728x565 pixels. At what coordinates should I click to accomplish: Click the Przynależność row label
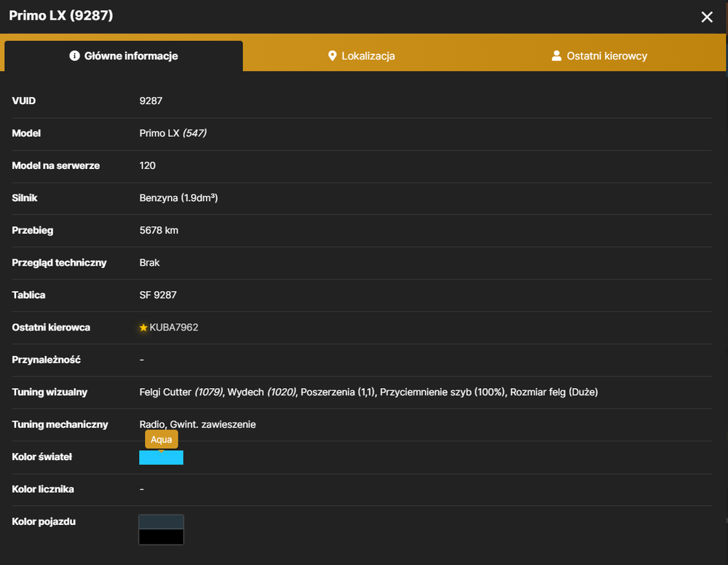(46, 360)
